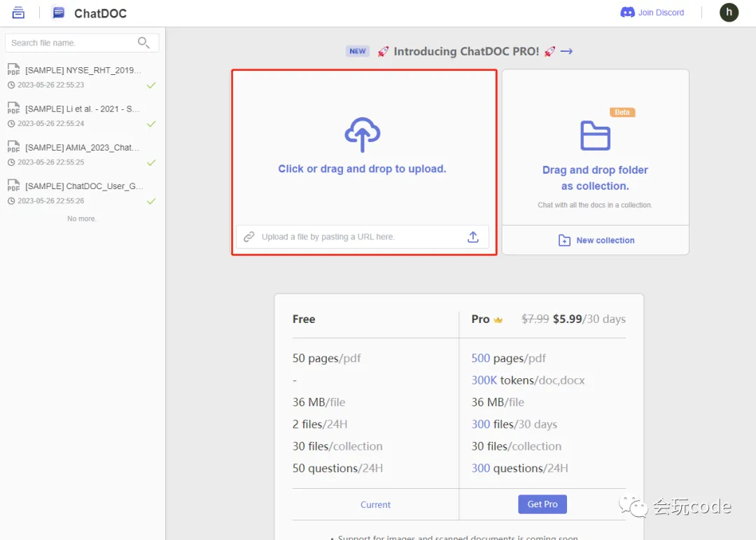Click the Current plan label
The width and height of the screenshot is (756, 540).
(376, 505)
